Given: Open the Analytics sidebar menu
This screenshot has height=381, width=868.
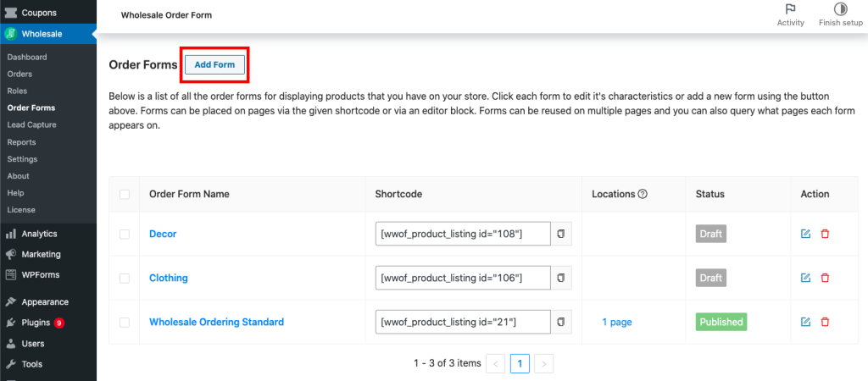Looking at the screenshot, I should coord(39,234).
